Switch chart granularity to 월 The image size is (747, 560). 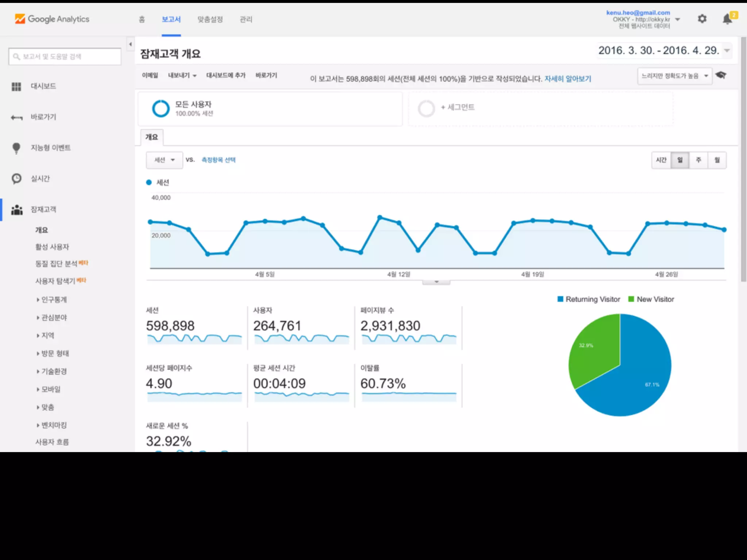click(x=717, y=160)
